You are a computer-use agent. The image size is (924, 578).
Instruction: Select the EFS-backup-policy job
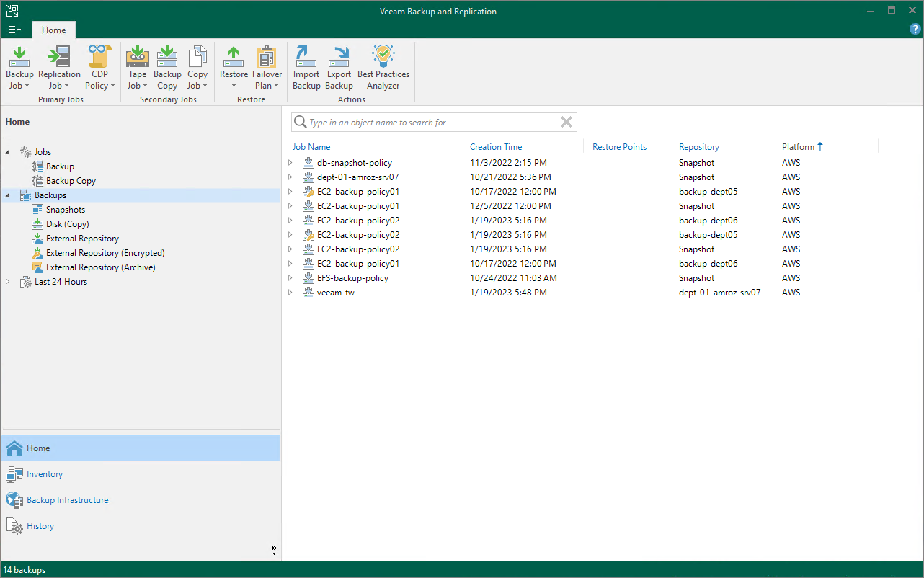click(352, 278)
